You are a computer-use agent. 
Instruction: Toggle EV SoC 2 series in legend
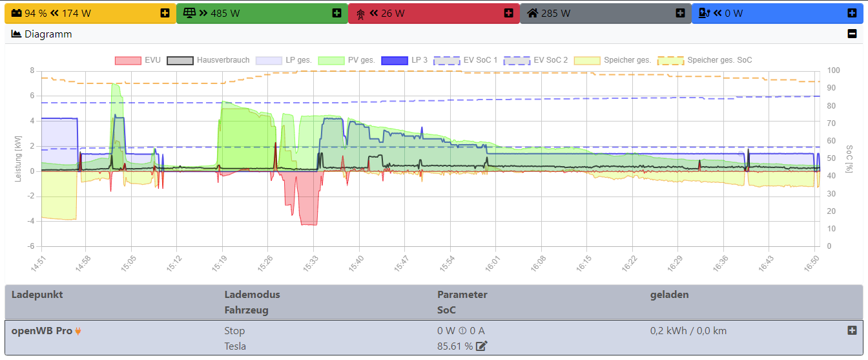[x=536, y=60]
